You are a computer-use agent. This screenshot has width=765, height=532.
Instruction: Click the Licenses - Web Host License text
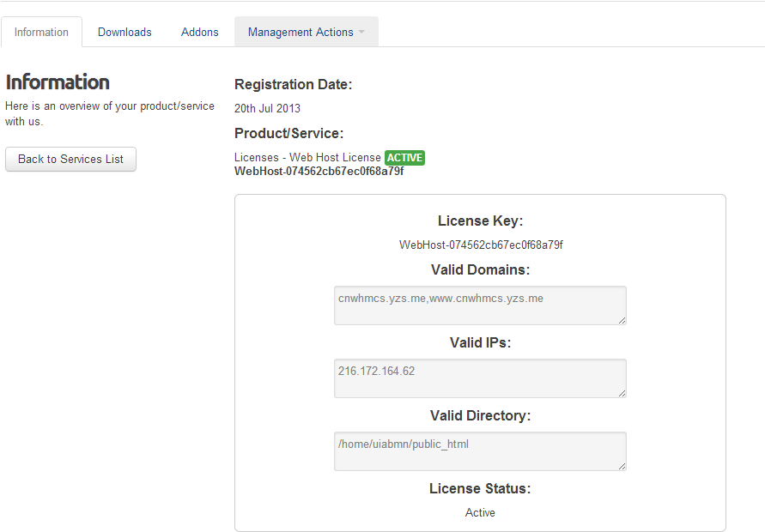click(307, 158)
